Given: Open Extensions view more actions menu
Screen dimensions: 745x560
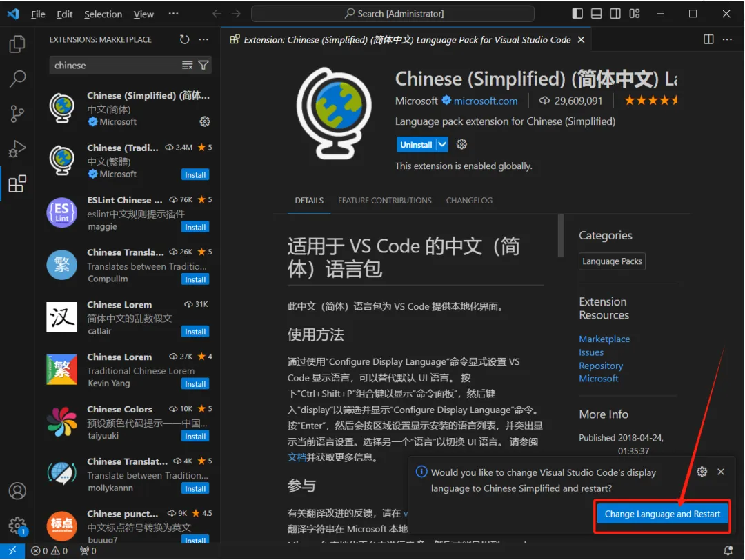Looking at the screenshot, I should coord(203,39).
